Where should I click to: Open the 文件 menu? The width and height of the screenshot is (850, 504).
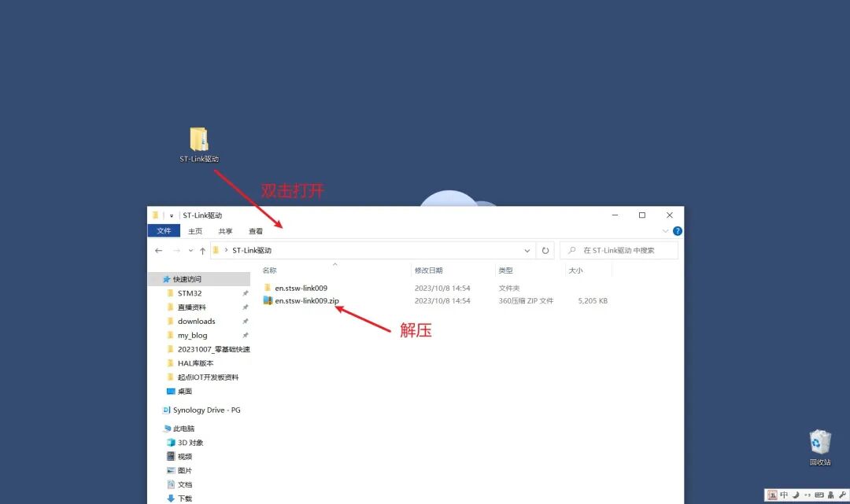(x=164, y=231)
